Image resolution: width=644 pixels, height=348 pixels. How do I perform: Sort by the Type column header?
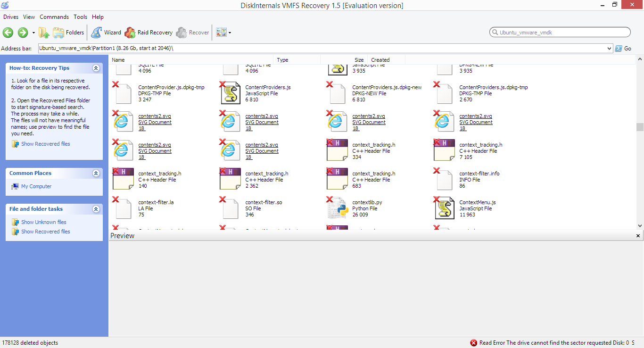click(x=297, y=60)
